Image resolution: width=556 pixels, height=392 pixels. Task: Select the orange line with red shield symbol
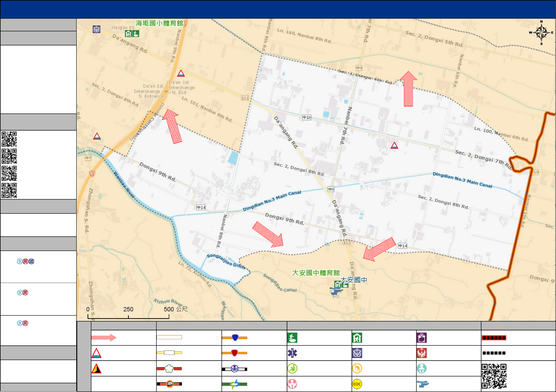pyautogui.click(x=234, y=353)
